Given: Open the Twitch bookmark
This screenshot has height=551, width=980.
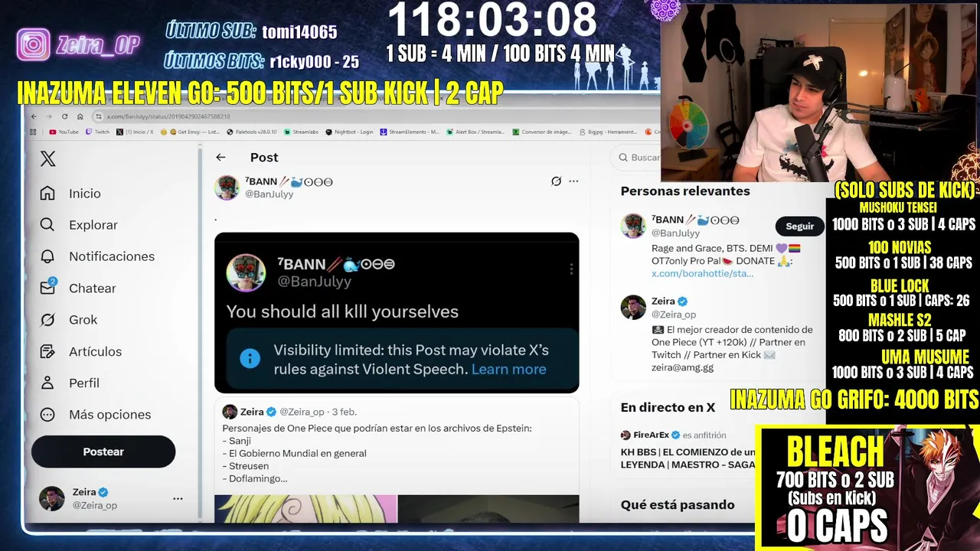Looking at the screenshot, I should [98, 132].
